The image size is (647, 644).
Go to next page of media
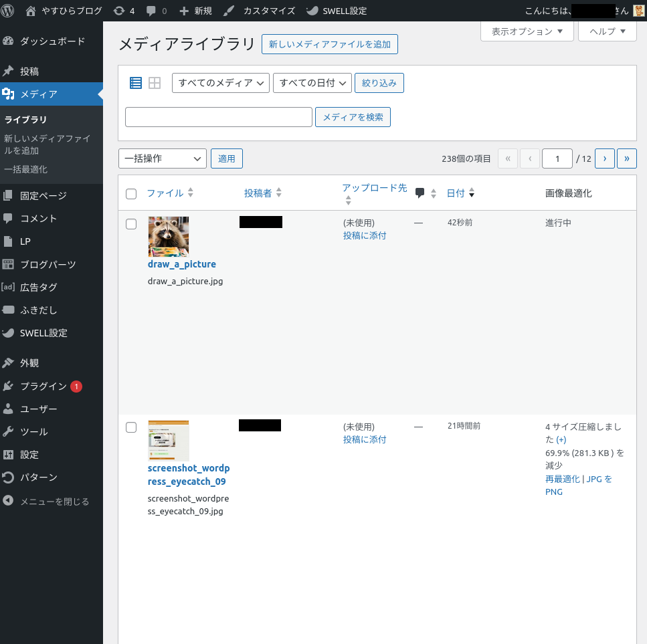604,158
